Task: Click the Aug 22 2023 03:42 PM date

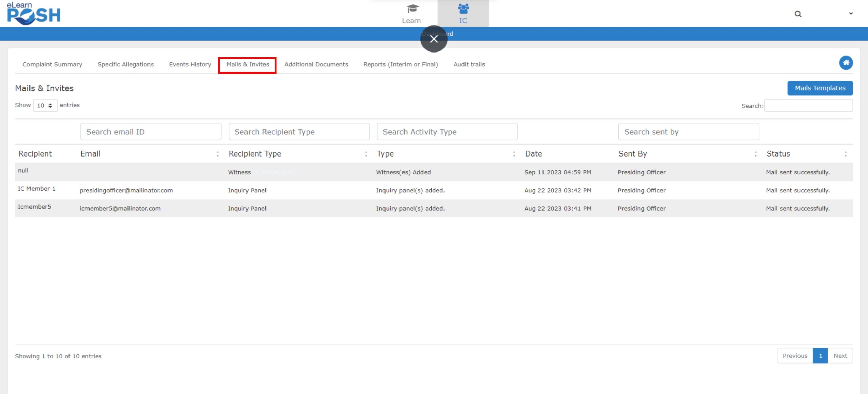Action: tap(557, 190)
